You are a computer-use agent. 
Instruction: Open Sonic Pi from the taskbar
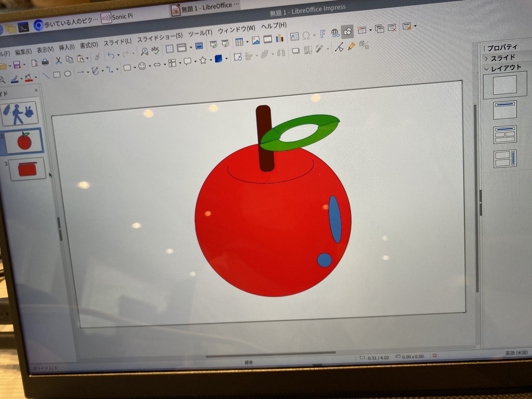click(117, 17)
